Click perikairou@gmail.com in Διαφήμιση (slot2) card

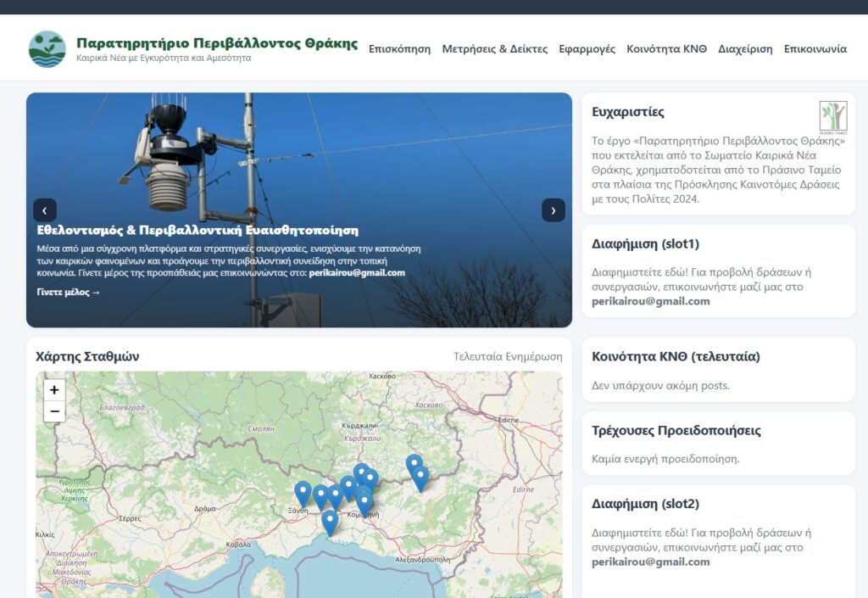pyautogui.click(x=650, y=562)
